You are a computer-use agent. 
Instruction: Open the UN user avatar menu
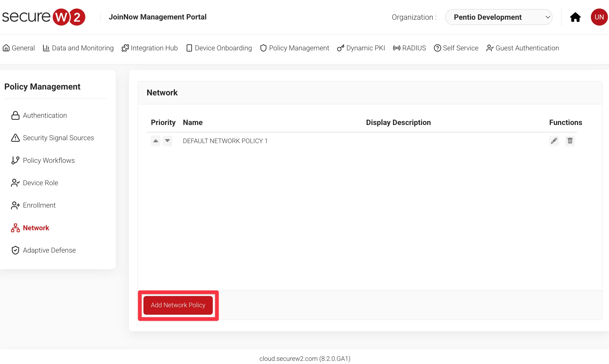click(599, 17)
